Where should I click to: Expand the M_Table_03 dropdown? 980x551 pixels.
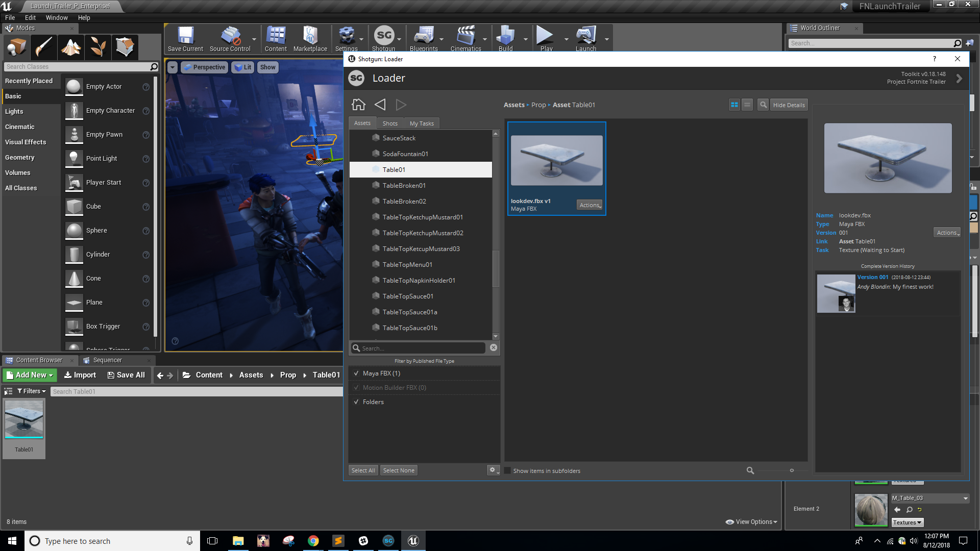tap(966, 498)
